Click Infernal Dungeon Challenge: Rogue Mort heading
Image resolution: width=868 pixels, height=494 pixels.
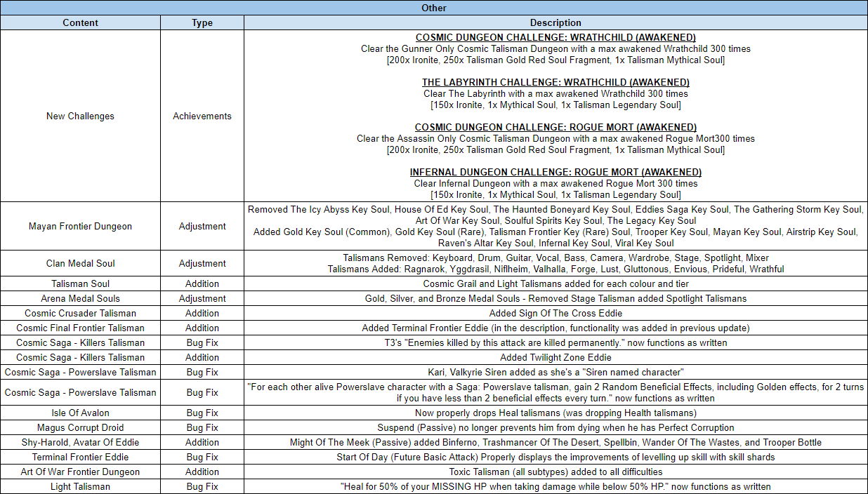coord(555,172)
